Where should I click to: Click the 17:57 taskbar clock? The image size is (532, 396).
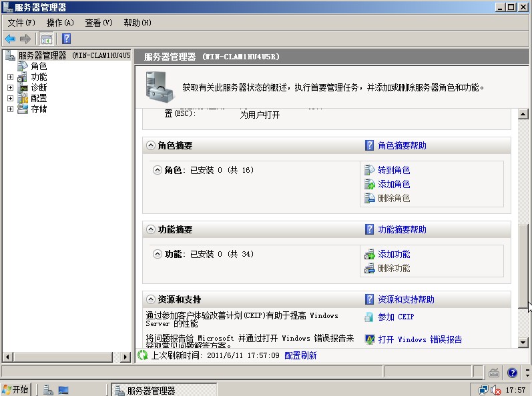515,390
